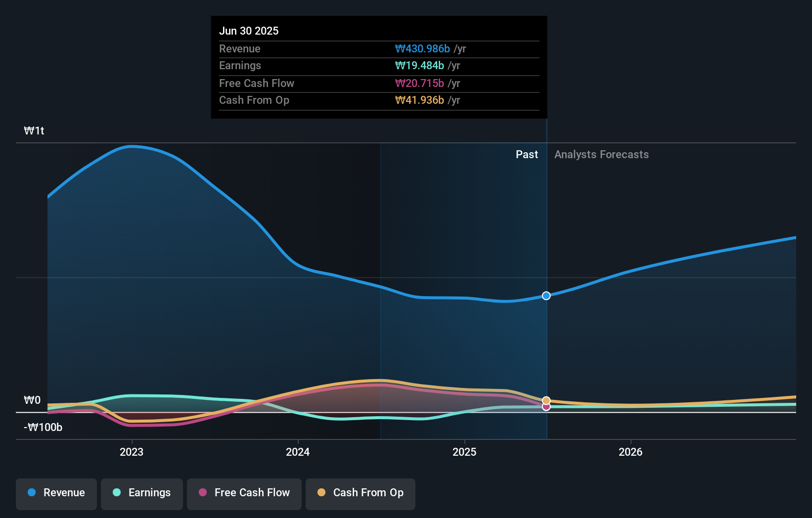Select the blue Revenue data point marker
This screenshot has height=518, width=812.
coord(546,296)
